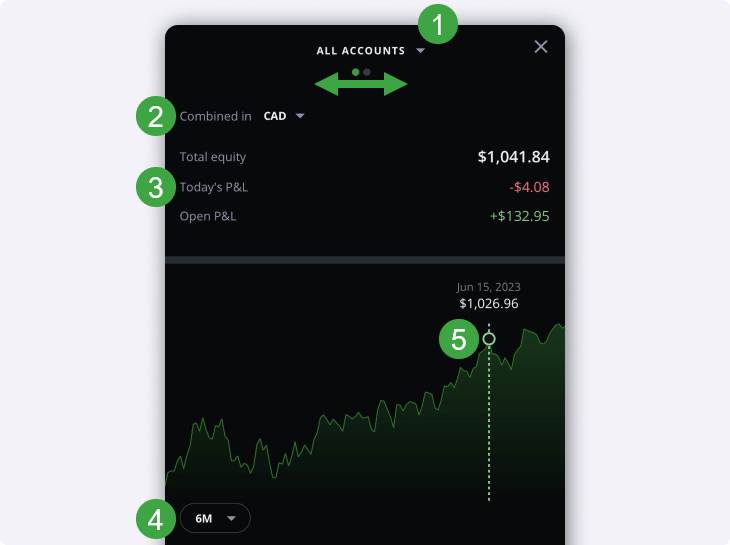
Task: Switch to the second gray page dot
Action: click(367, 72)
